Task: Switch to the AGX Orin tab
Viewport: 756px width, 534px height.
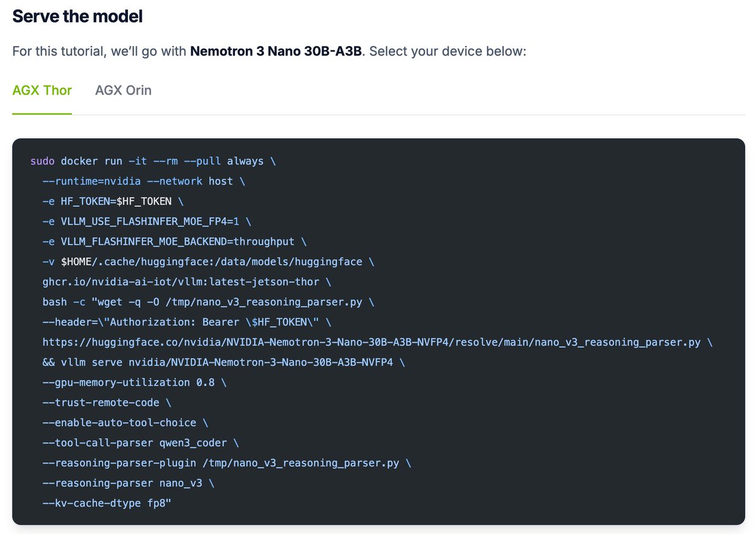Action: pos(123,90)
